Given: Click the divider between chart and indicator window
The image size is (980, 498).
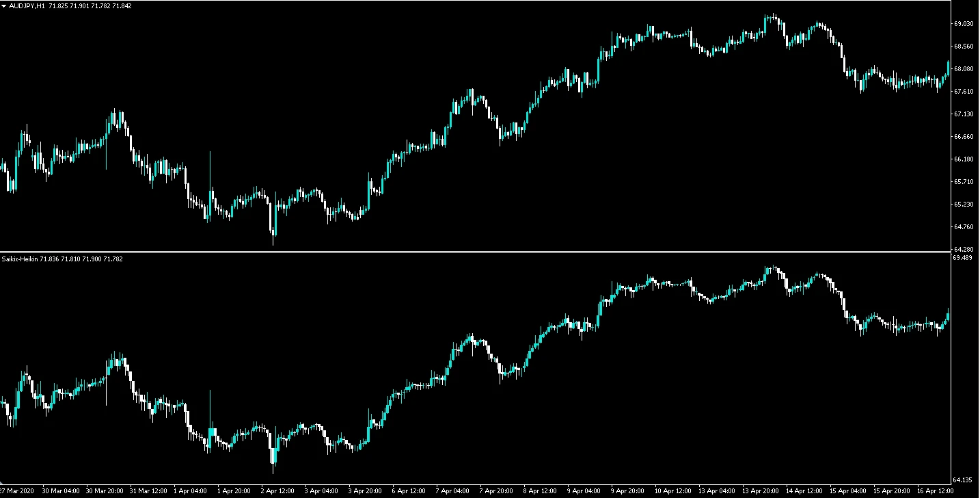Looking at the screenshot, I should 478,252.
